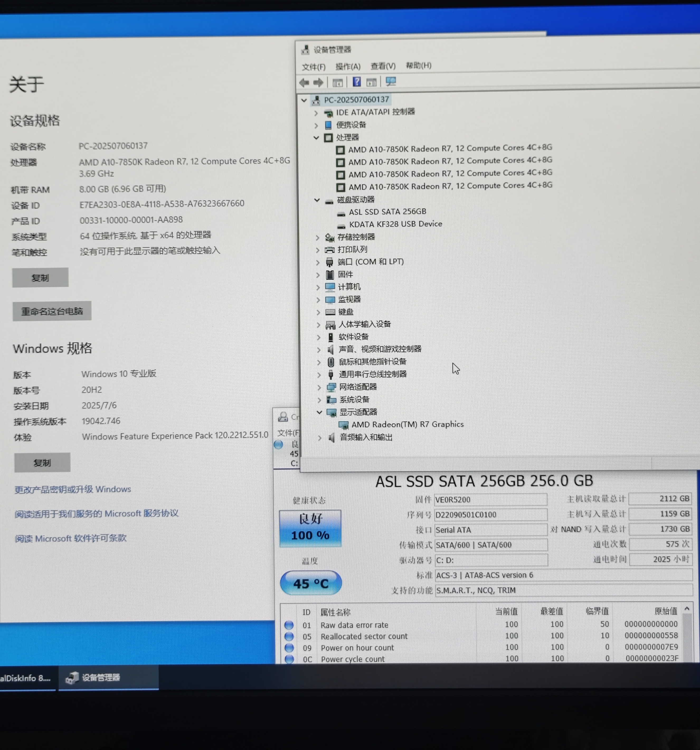Click the network adapters category icon

(x=331, y=387)
